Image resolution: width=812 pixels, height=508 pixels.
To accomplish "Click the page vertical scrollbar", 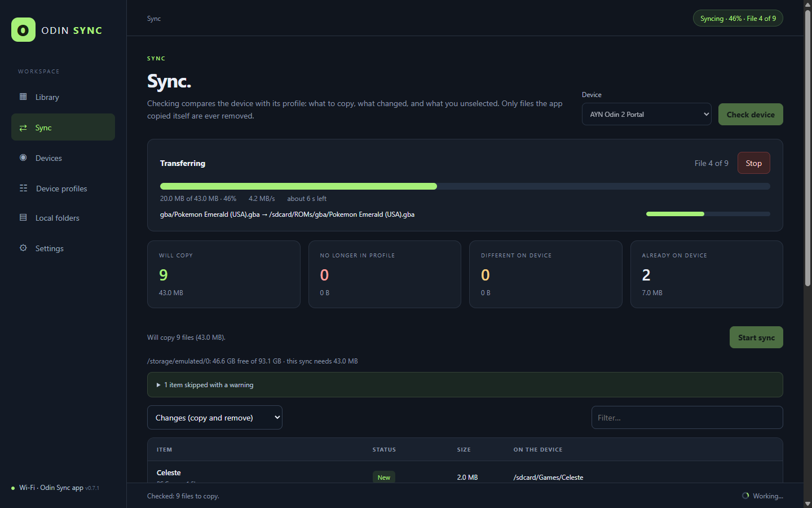I will point(807,147).
